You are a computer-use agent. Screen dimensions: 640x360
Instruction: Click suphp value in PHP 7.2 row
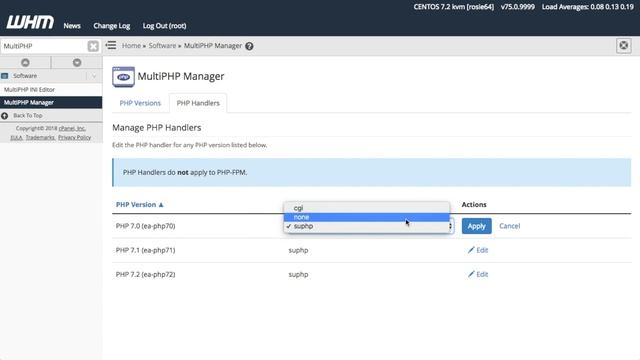(298, 274)
